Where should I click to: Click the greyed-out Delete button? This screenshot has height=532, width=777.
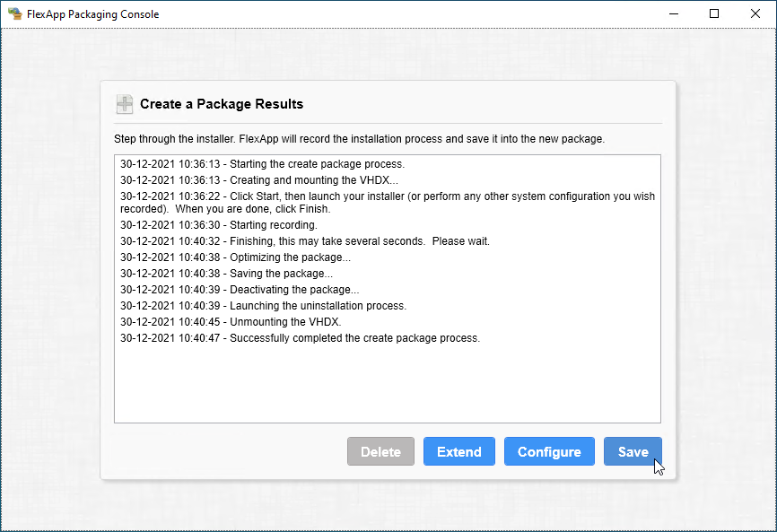point(380,452)
